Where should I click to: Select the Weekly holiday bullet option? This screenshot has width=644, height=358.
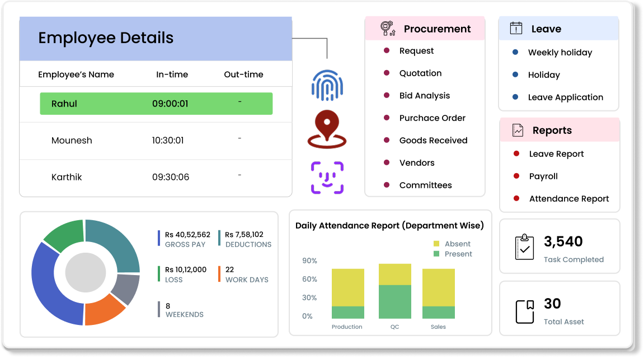pos(560,52)
